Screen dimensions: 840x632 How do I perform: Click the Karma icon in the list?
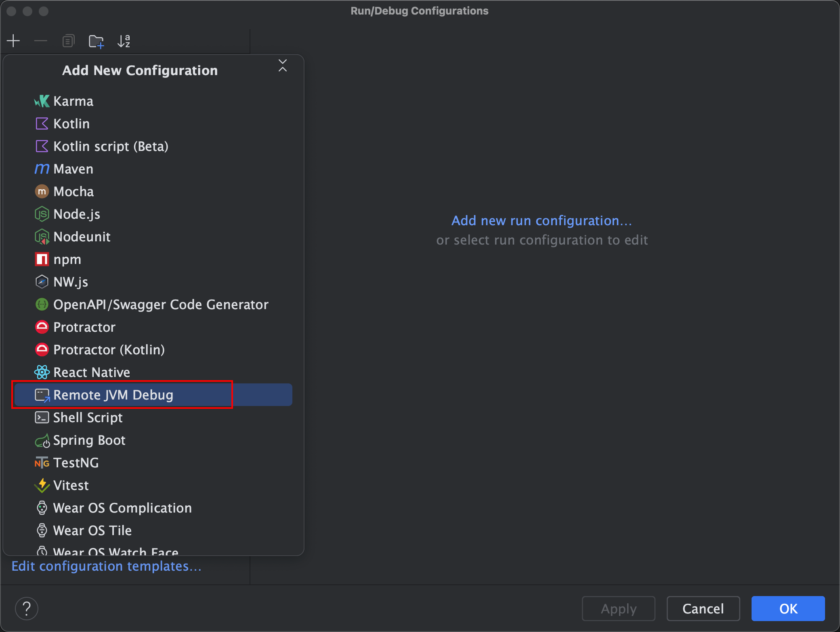pos(42,101)
